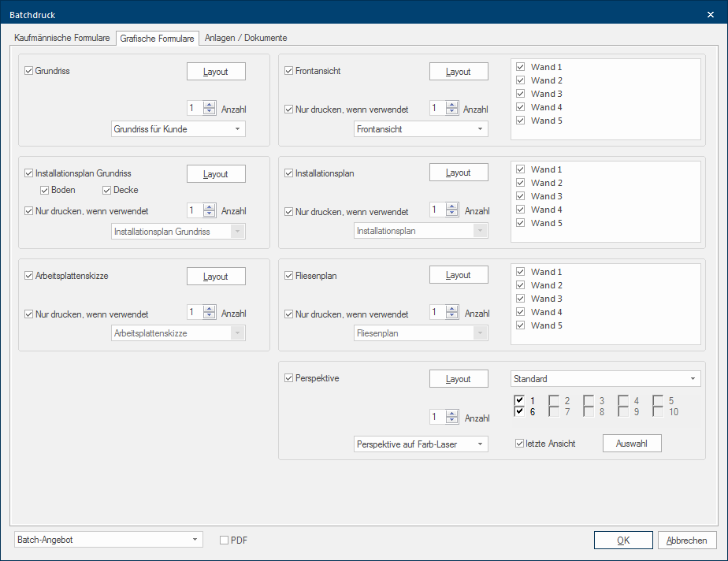
Task: Open the Anlagen / Dokumente tab
Action: (x=246, y=38)
